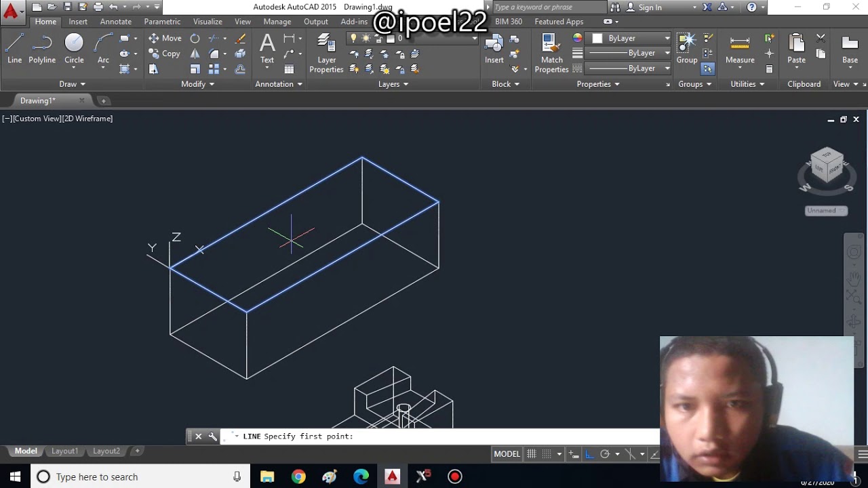Click the keyword search field
Image resolution: width=868 pixels, height=488 pixels.
point(549,7)
